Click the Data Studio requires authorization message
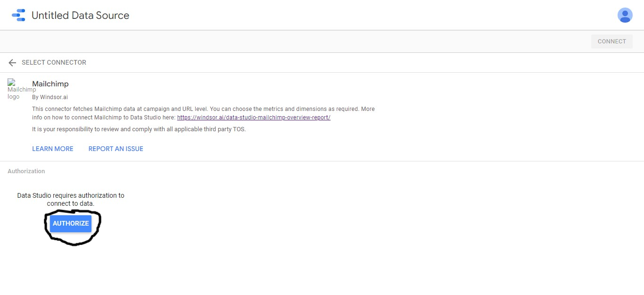 point(71,199)
